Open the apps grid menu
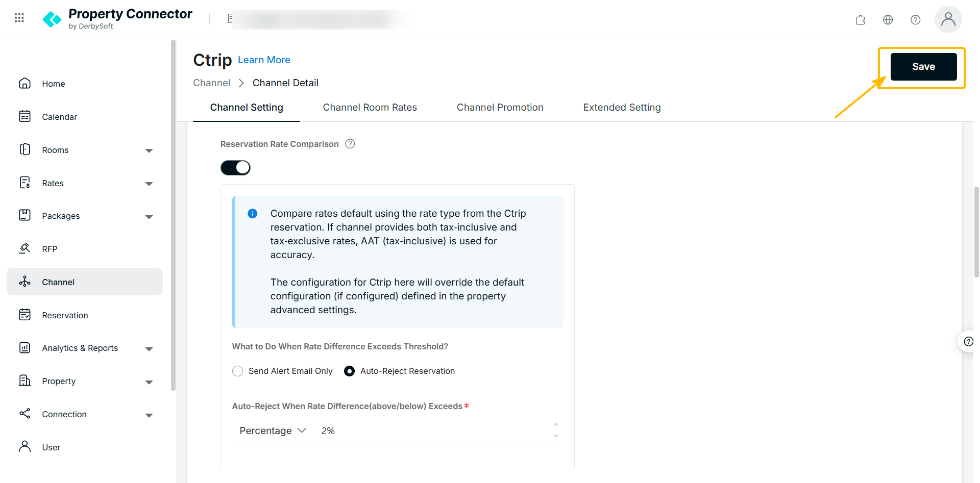This screenshot has width=980, height=483. click(x=19, y=18)
